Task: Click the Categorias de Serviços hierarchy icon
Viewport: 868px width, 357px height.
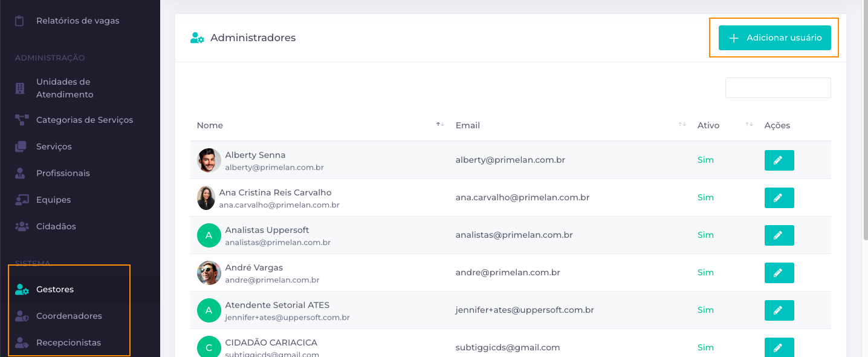Action: pyautogui.click(x=22, y=120)
